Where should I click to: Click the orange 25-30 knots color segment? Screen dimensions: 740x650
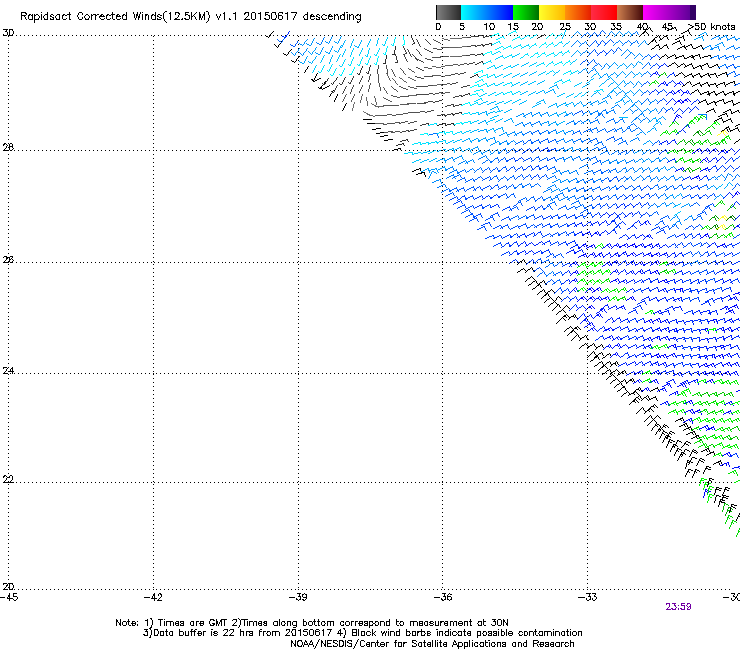pyautogui.click(x=578, y=12)
